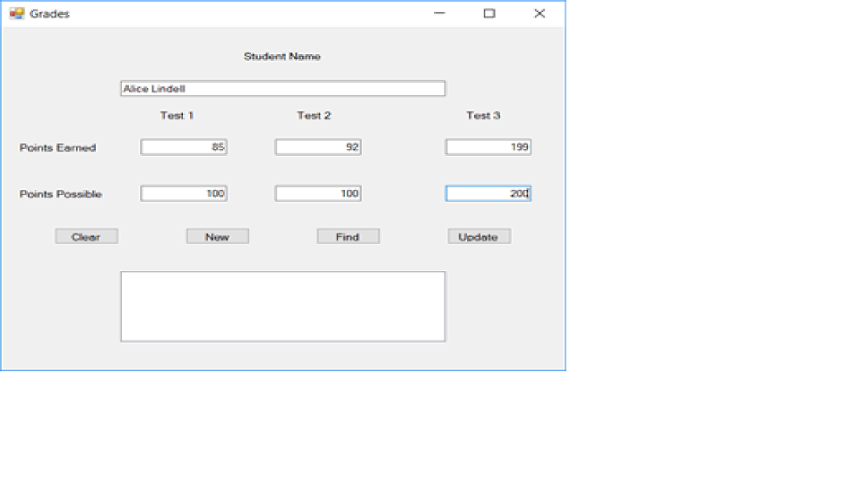
Task: Click the empty results box below the buttons
Action: tap(282, 306)
